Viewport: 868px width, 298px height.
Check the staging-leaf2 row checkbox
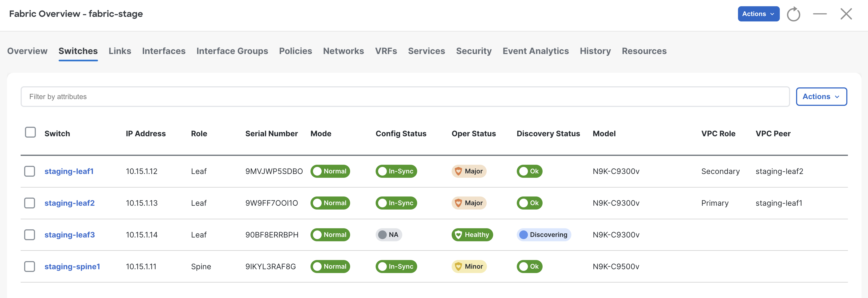click(30, 203)
